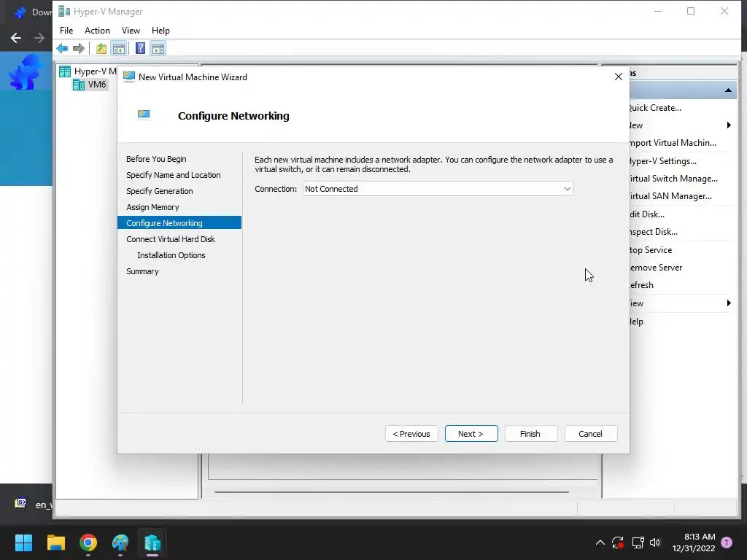Open Virtual SAN Manager action
This screenshot has height=560, width=747.
(671, 196)
